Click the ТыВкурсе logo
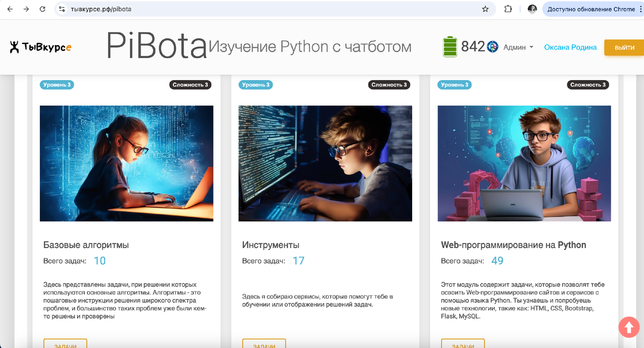This screenshot has width=644, height=348. [41, 47]
